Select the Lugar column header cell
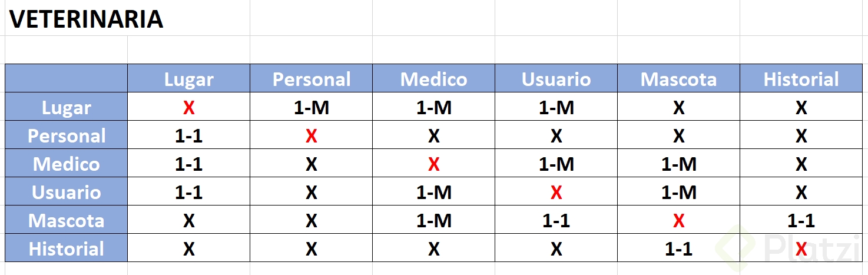This screenshot has width=868, height=275. (188, 79)
